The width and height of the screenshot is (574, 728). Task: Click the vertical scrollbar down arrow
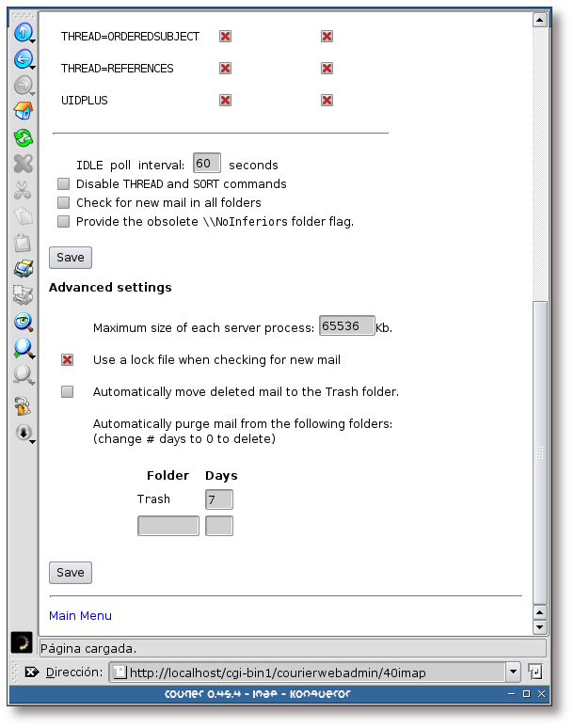pyautogui.click(x=540, y=626)
